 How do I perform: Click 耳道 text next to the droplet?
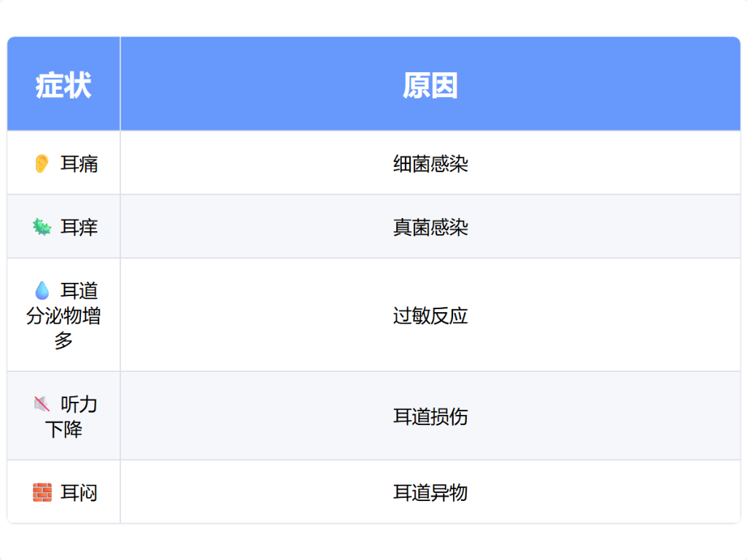click(79, 291)
